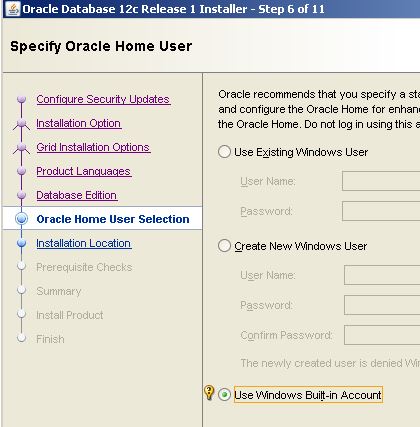Screen dimensions: 420x427
Task: Navigate to Database Edition step
Action: point(77,195)
